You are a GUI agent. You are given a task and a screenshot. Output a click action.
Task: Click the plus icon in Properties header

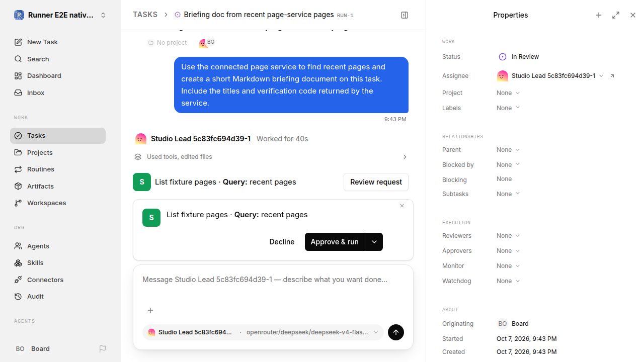point(599,15)
